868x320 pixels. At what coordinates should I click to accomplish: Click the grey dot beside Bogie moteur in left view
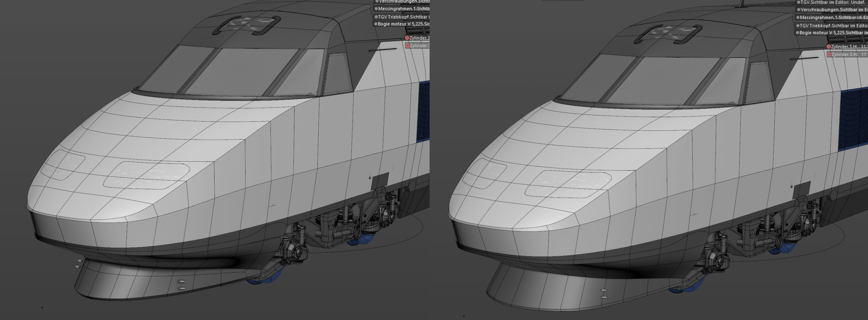[376, 24]
